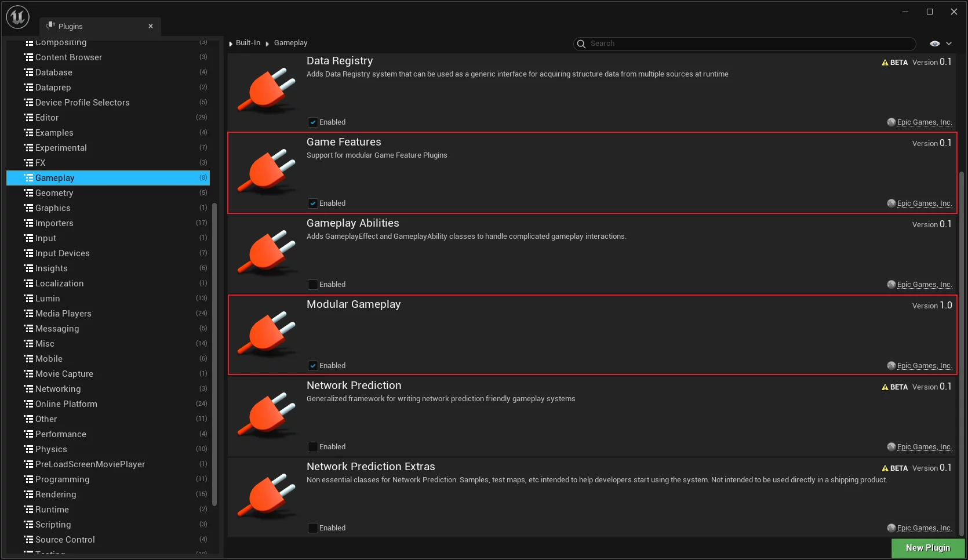The width and height of the screenshot is (968, 560).
Task: Disable the Game Features plugin checkbox
Action: (x=313, y=203)
